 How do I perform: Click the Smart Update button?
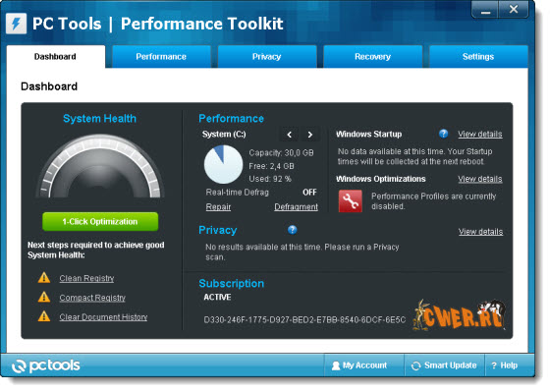click(444, 365)
